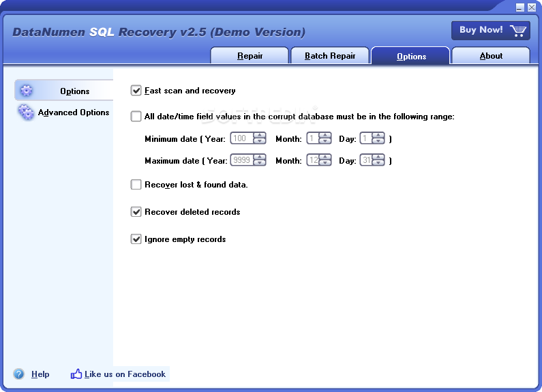
Task: Click the Facebook thumbs-up icon
Action: click(x=76, y=374)
